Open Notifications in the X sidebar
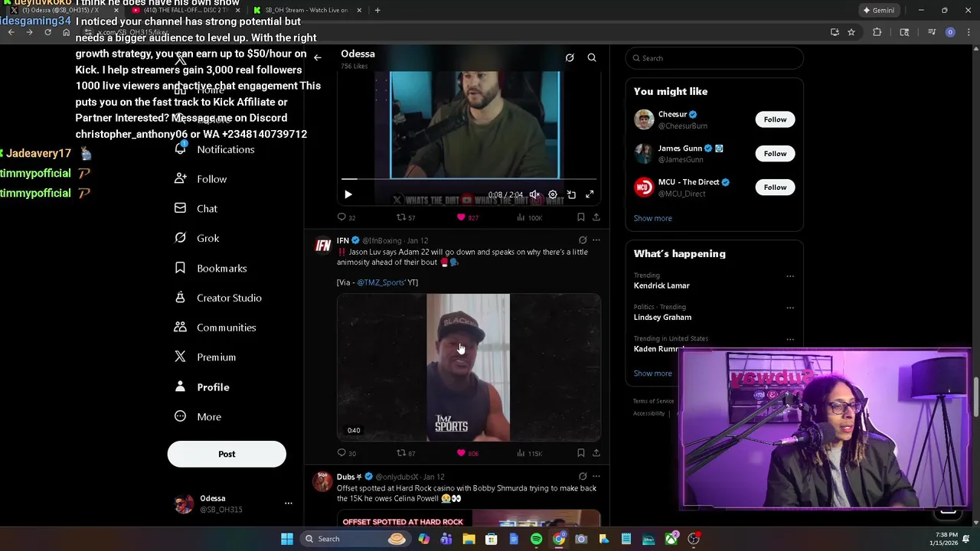980x551 pixels. 214,149
